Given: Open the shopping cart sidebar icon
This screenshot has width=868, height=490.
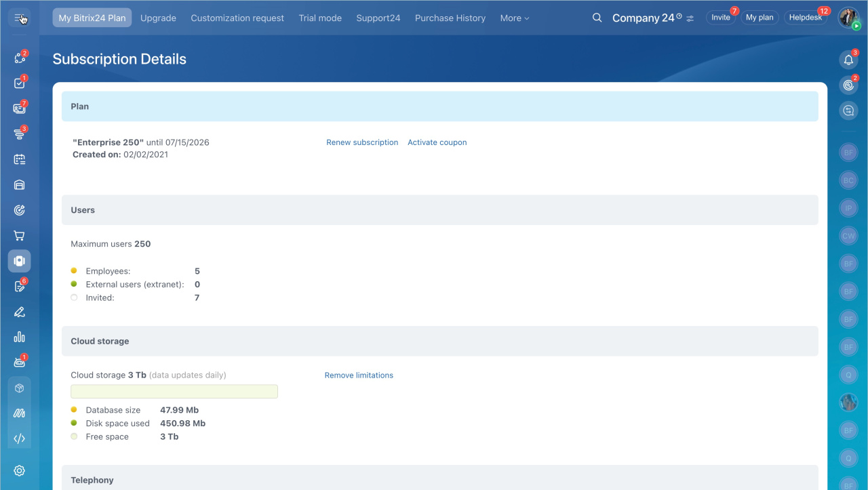Looking at the screenshot, I should [x=19, y=236].
